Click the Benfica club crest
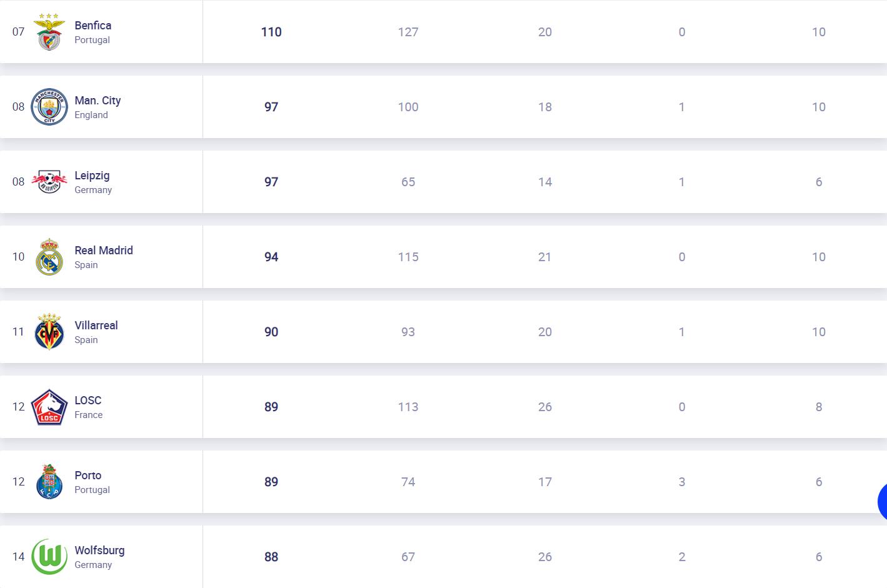This screenshot has height=588, width=887. (49, 32)
